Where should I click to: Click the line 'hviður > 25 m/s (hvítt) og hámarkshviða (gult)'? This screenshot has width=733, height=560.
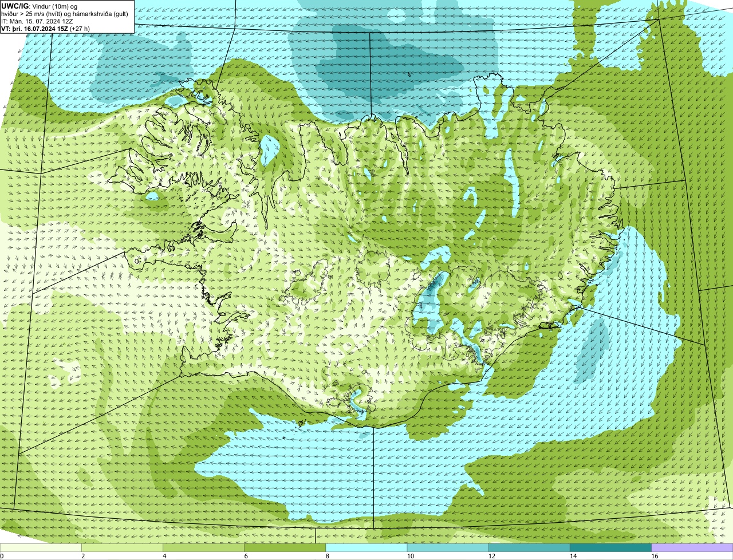[x=65, y=14]
